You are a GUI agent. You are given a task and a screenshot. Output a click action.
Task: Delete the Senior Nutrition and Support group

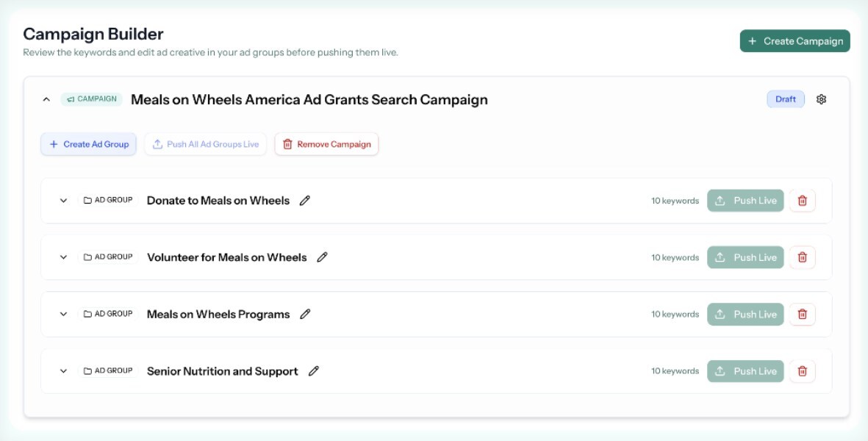tap(803, 371)
